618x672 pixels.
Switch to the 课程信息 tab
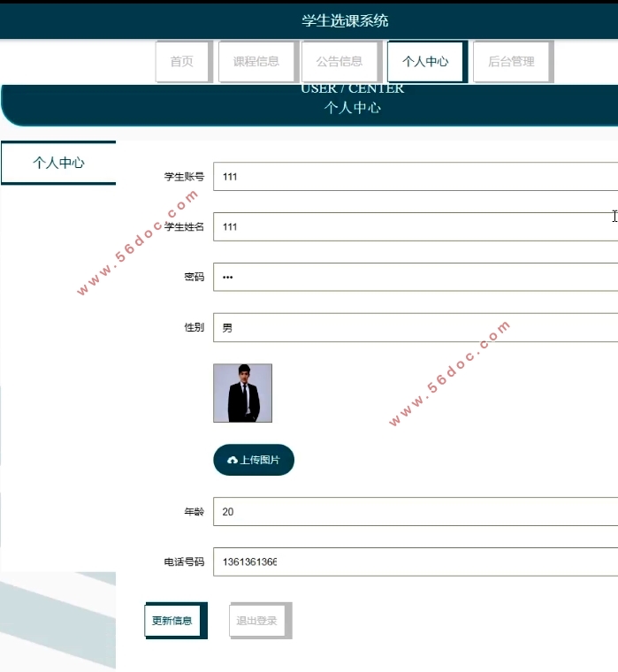tap(256, 62)
